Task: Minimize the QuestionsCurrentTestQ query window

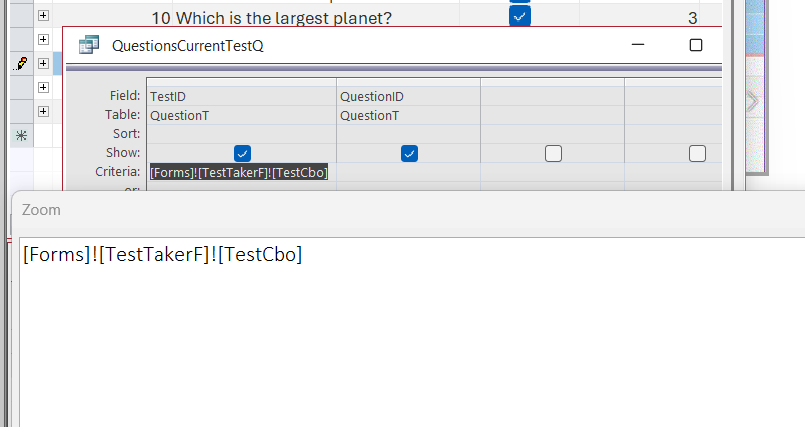Action: click(x=638, y=45)
